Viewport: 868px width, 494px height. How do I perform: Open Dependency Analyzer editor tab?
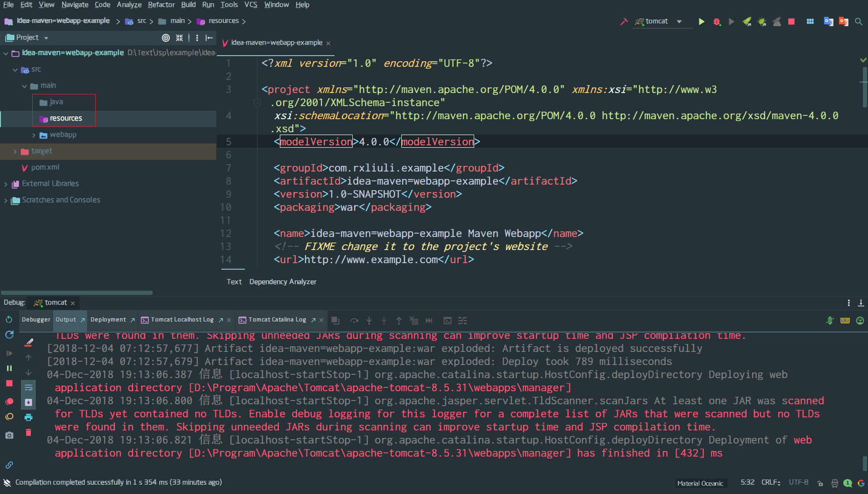point(283,282)
